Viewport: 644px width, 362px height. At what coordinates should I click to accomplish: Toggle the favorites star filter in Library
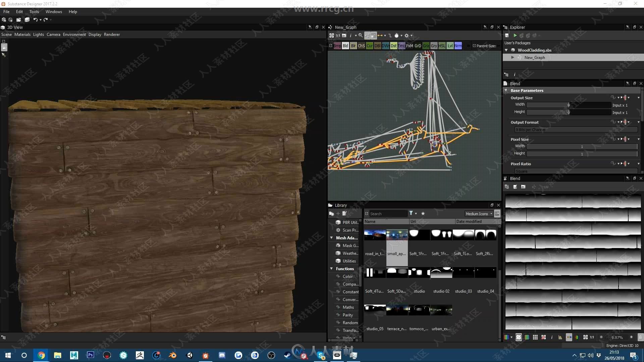423,214
